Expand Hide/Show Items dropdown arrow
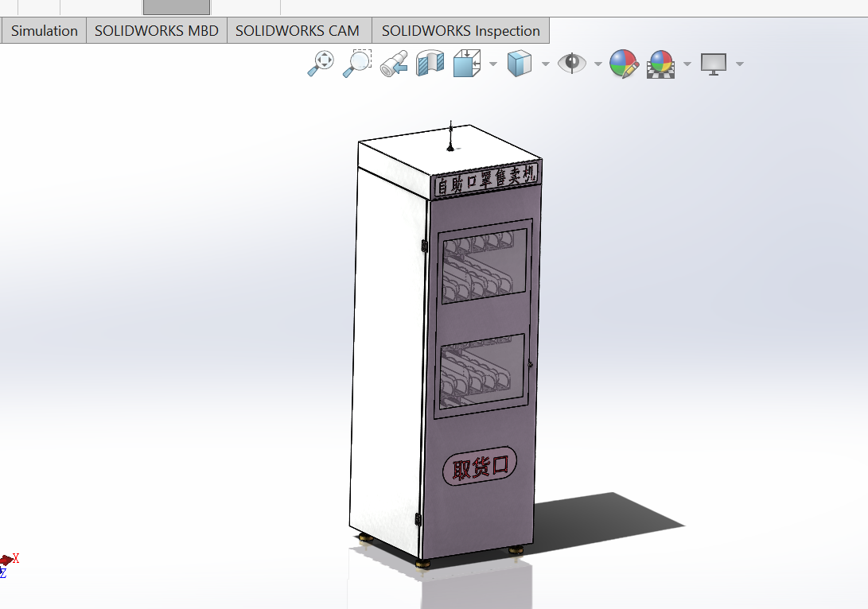This screenshot has width=868, height=609. (x=597, y=64)
